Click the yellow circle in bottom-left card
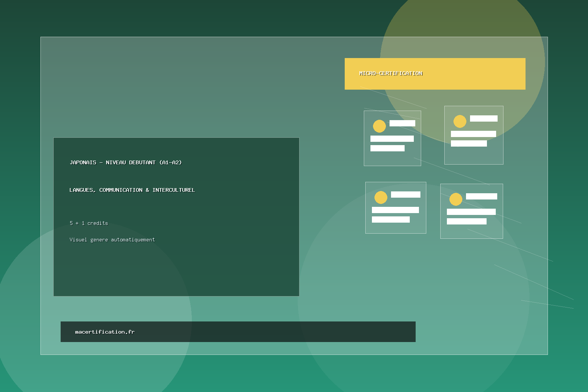 click(x=381, y=197)
